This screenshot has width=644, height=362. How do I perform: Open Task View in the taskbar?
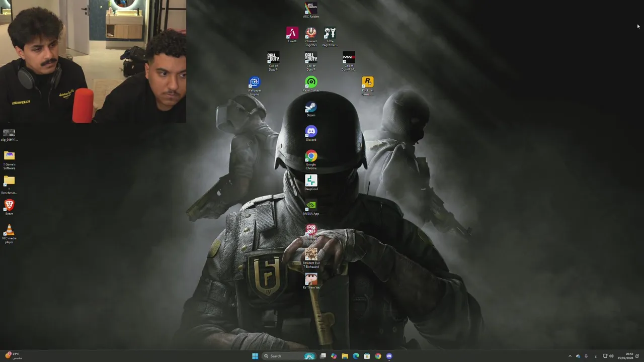coord(323,356)
